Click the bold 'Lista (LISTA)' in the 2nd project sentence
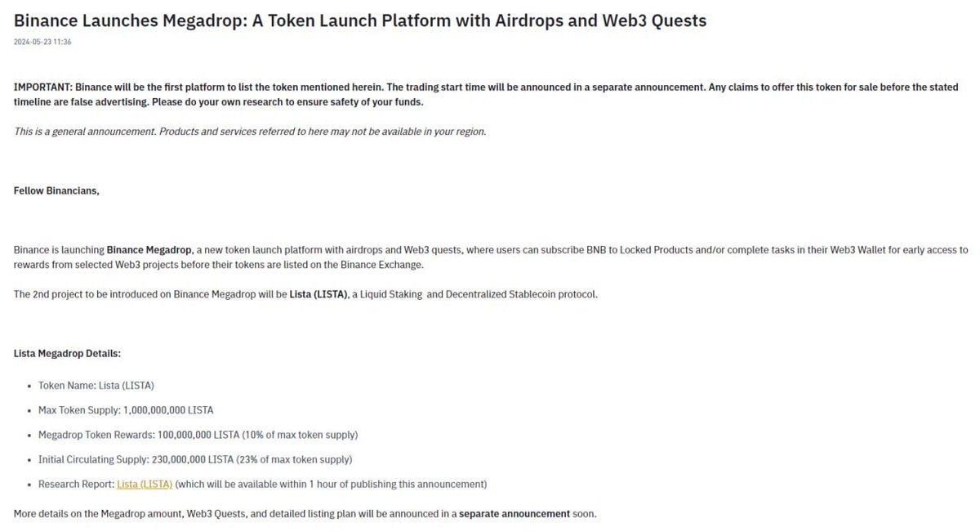980x532 pixels. coord(319,294)
